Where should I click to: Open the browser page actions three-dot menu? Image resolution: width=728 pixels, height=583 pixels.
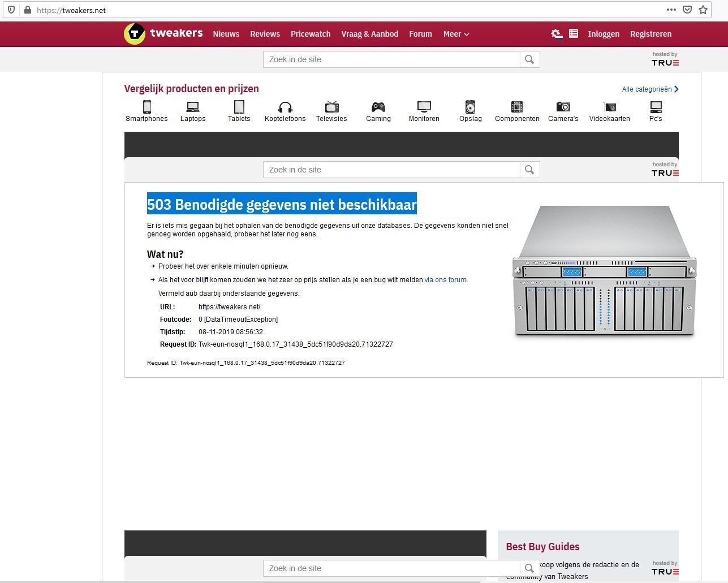point(671,10)
